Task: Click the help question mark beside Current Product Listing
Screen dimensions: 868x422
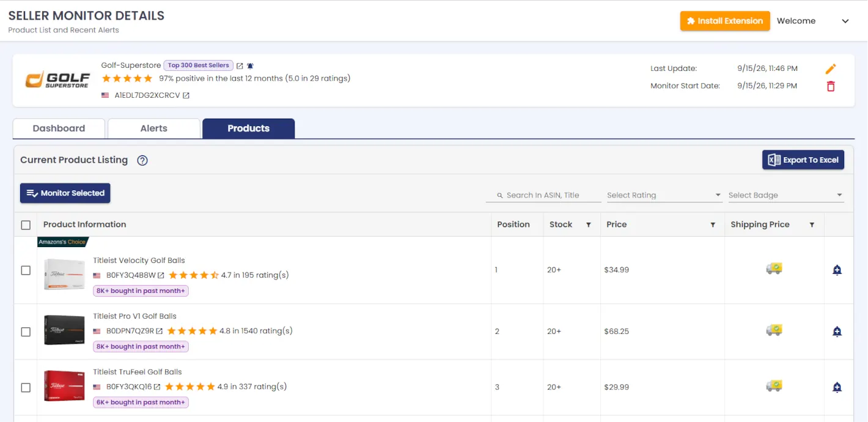Action: (x=142, y=160)
